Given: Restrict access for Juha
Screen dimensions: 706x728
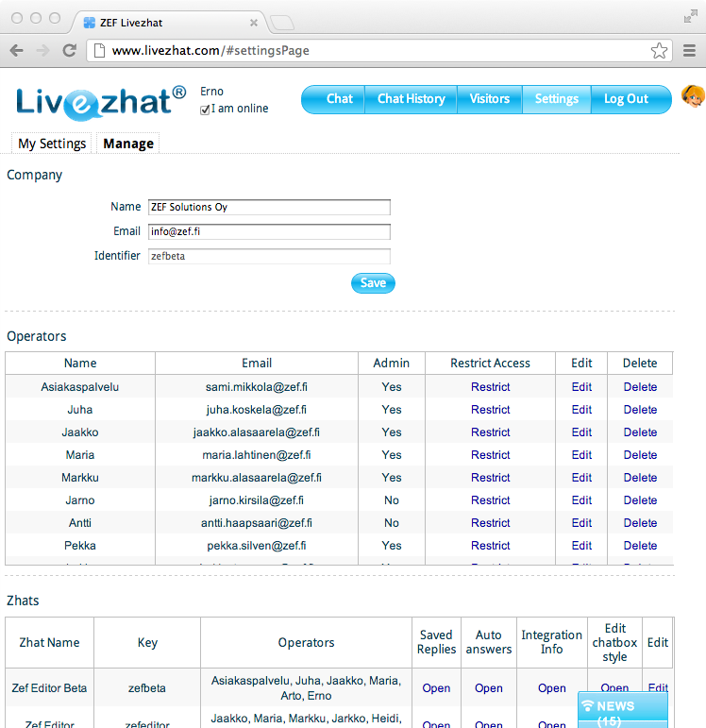Looking at the screenshot, I should point(490,410).
